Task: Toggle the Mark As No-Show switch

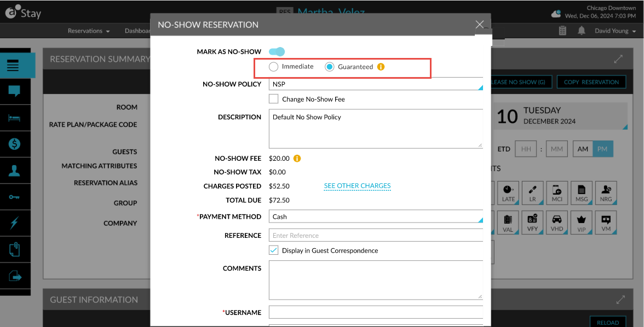Action: [x=277, y=52]
